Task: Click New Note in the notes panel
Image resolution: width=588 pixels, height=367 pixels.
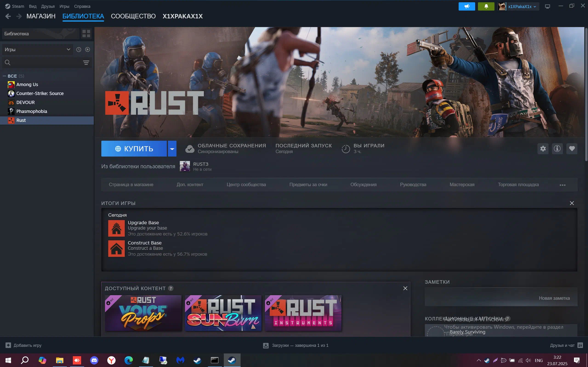Action: click(x=554, y=298)
